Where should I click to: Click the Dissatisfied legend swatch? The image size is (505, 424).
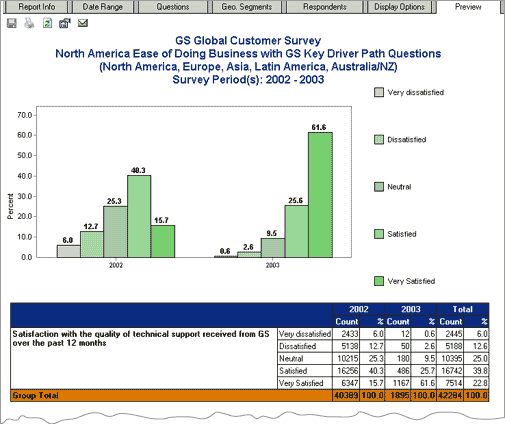tap(379, 140)
